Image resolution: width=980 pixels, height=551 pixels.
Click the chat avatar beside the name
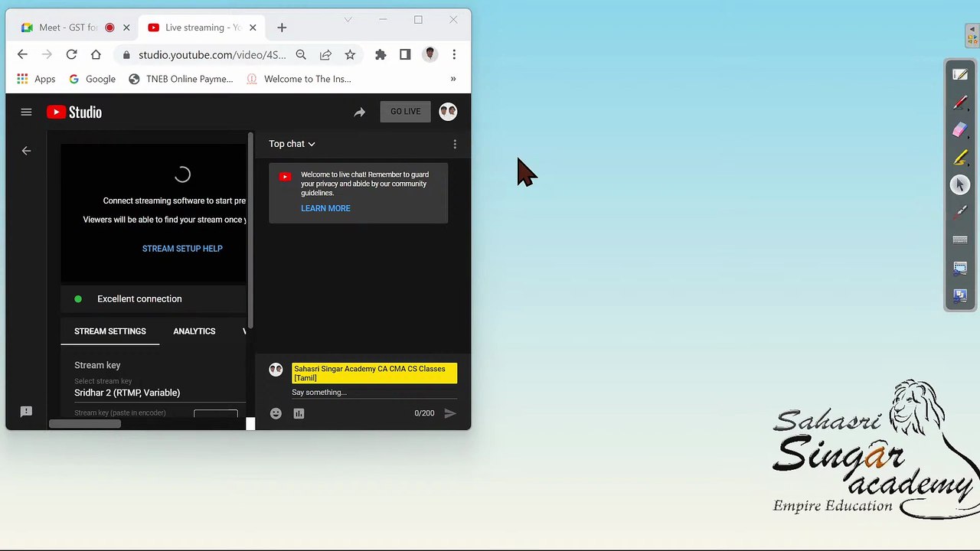tap(276, 370)
